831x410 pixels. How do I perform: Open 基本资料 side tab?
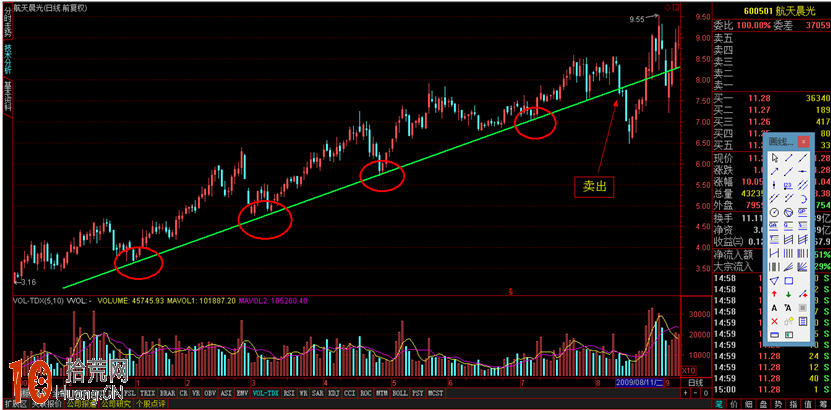[7, 96]
